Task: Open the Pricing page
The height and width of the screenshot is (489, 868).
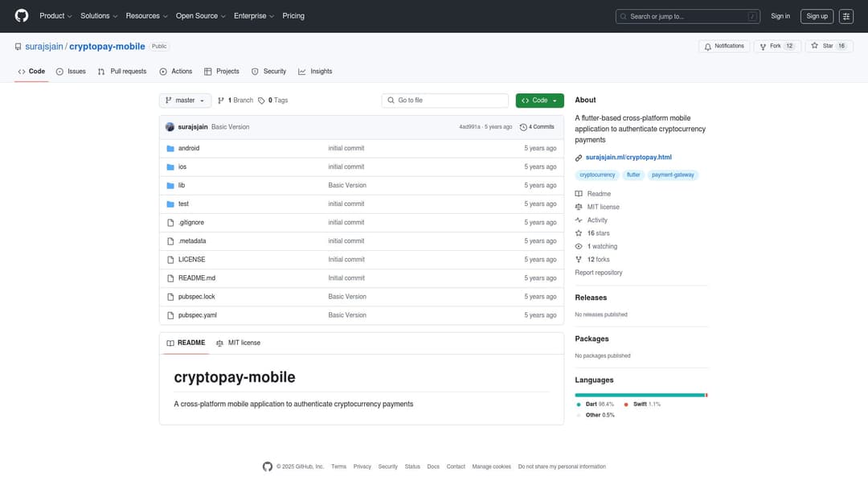Action: pyautogui.click(x=293, y=16)
